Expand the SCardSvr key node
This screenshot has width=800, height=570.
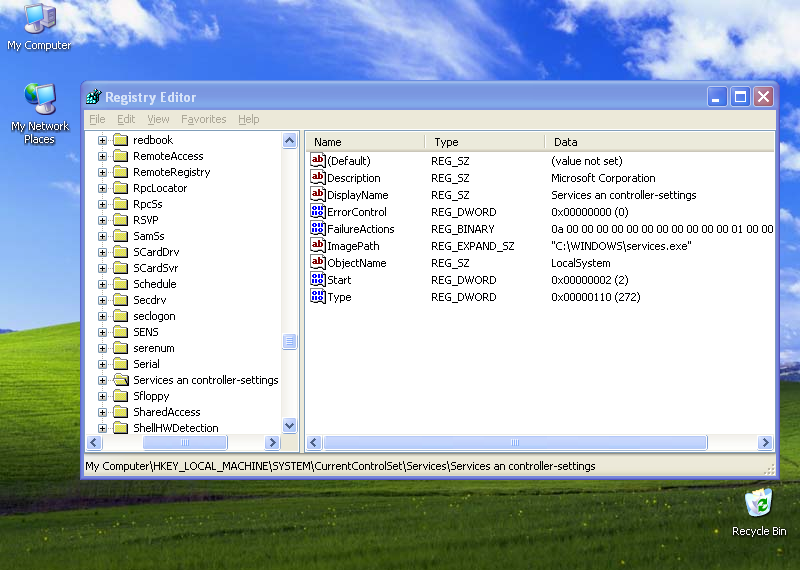pyautogui.click(x=103, y=268)
